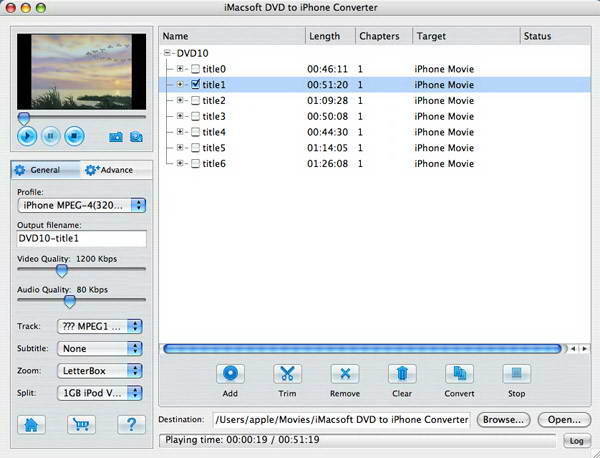
Task: Collapse the DVD10 tree node
Action: [167, 53]
